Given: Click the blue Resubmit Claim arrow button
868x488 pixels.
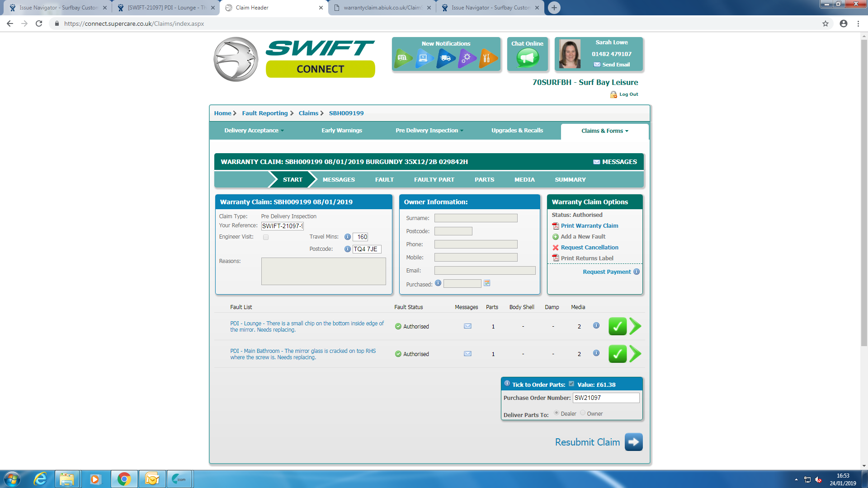Looking at the screenshot, I should pos(633,442).
